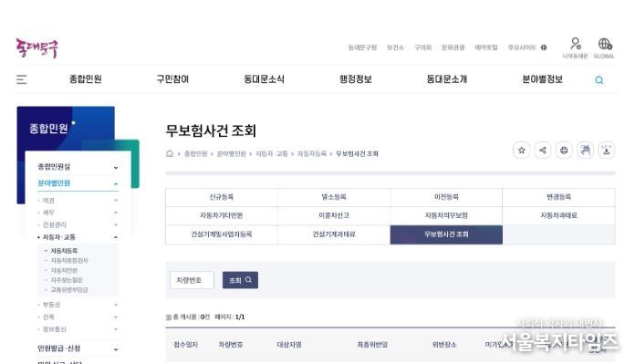
Task: Follow the 구의회 top link
Action: tap(422, 47)
